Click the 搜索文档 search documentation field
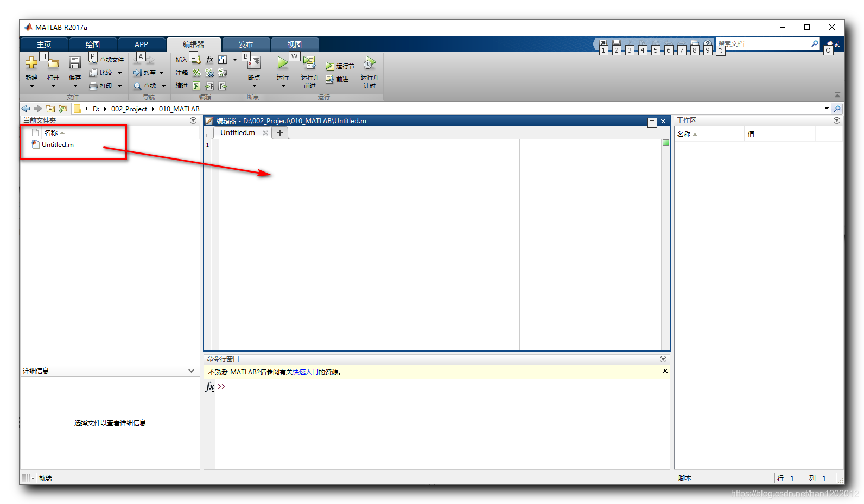The height and width of the screenshot is (504, 864). tap(763, 44)
